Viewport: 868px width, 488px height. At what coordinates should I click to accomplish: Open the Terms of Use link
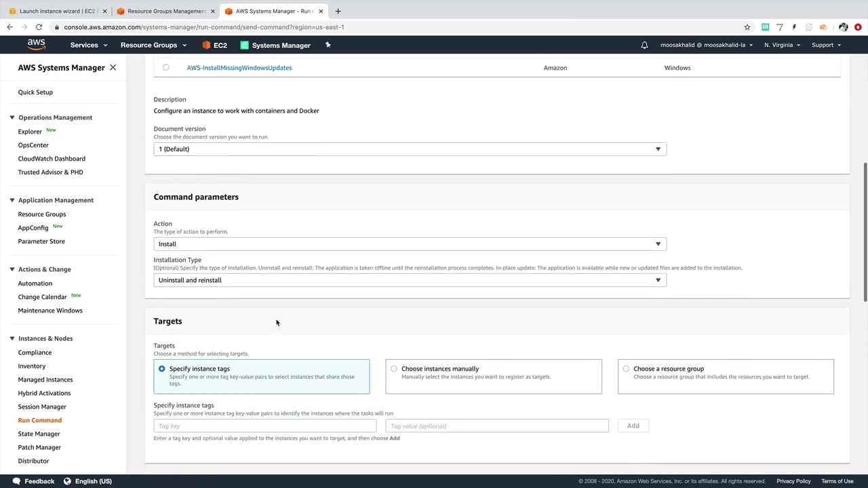(x=837, y=481)
